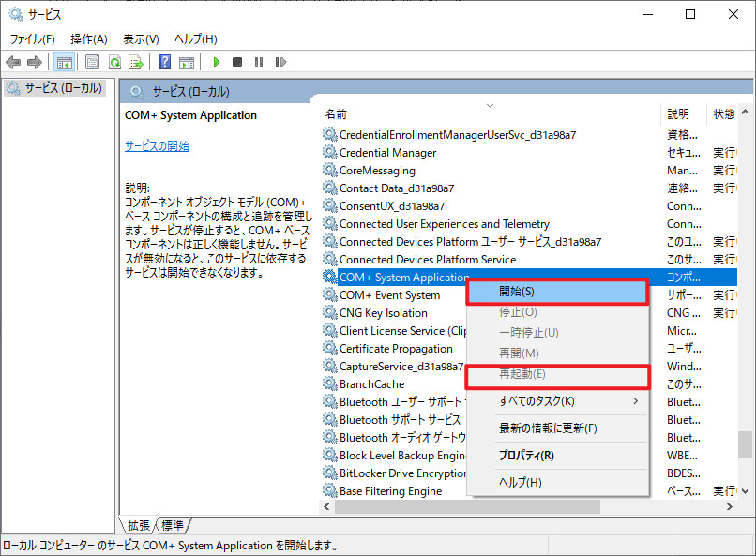Switch to the 拡張 tab

click(139, 525)
